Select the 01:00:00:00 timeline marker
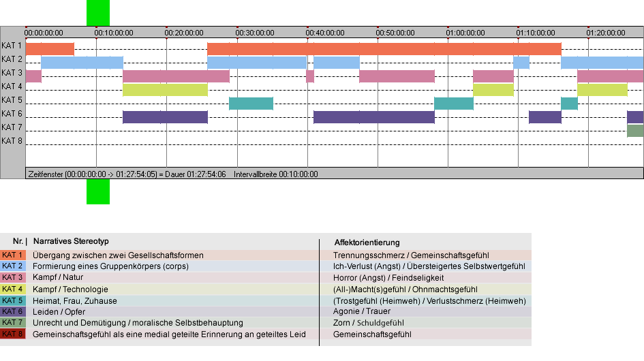Viewport: 644px width, 361px height. pos(465,33)
